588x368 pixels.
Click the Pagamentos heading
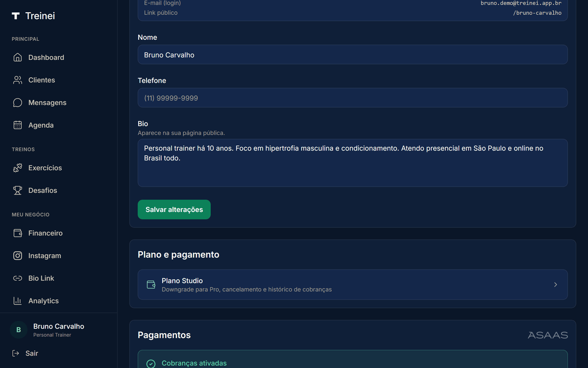(x=164, y=335)
